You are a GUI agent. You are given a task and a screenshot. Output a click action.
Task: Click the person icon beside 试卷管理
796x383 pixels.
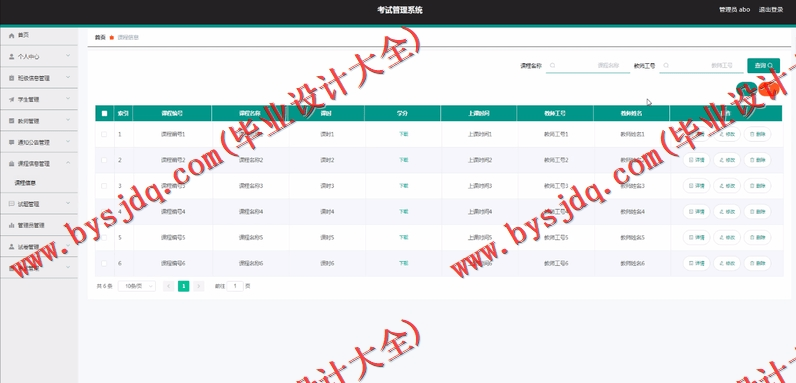(x=12, y=246)
